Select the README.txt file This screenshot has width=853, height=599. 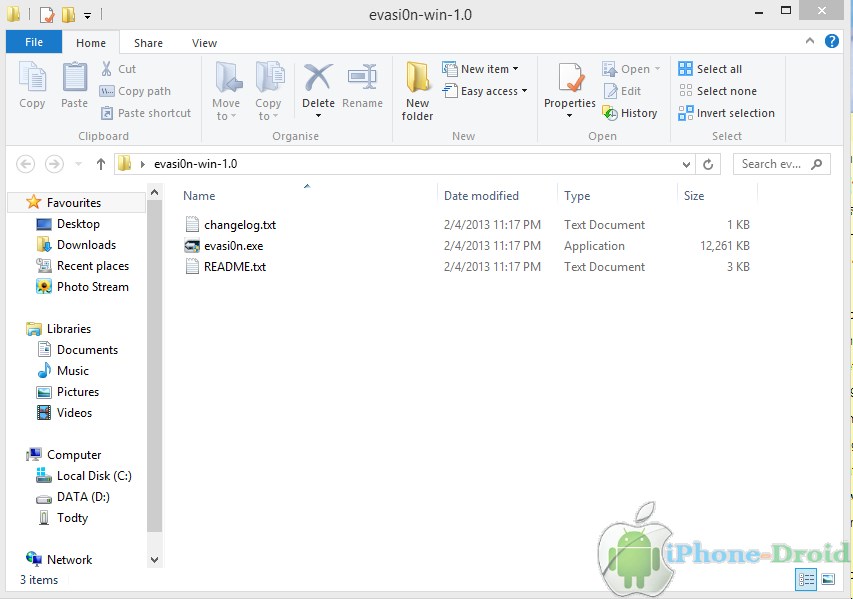pyautogui.click(x=234, y=267)
